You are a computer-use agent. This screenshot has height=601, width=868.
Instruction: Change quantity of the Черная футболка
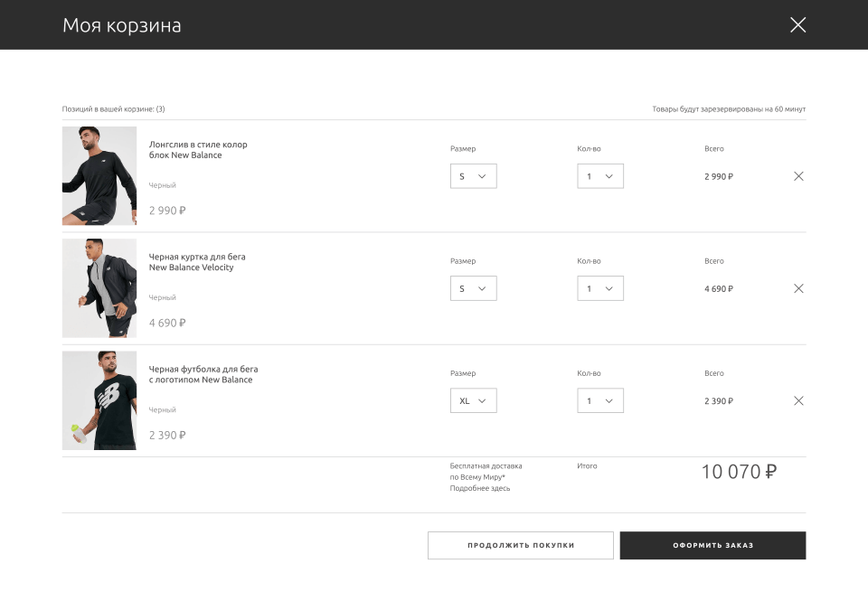coord(600,400)
